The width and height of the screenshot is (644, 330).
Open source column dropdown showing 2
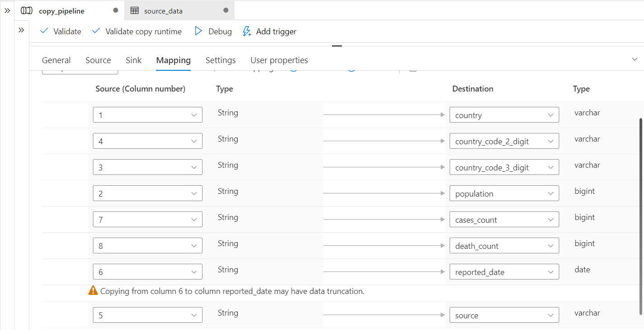(x=147, y=193)
